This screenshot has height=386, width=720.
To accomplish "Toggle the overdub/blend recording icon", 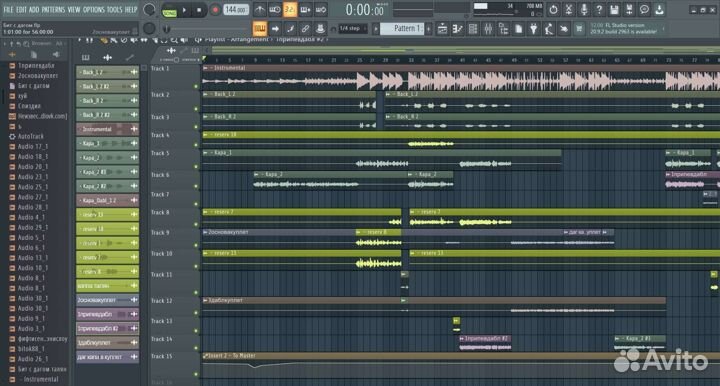I will (x=305, y=10).
